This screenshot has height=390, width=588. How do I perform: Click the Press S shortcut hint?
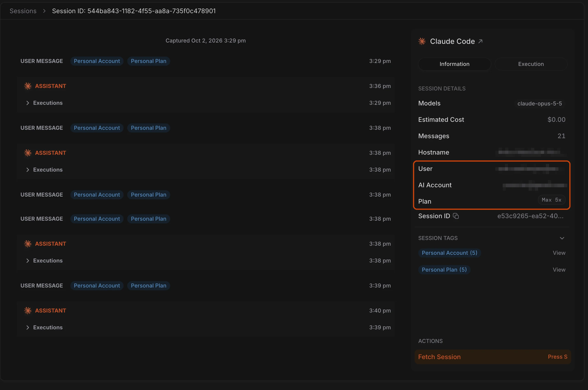[557, 357]
